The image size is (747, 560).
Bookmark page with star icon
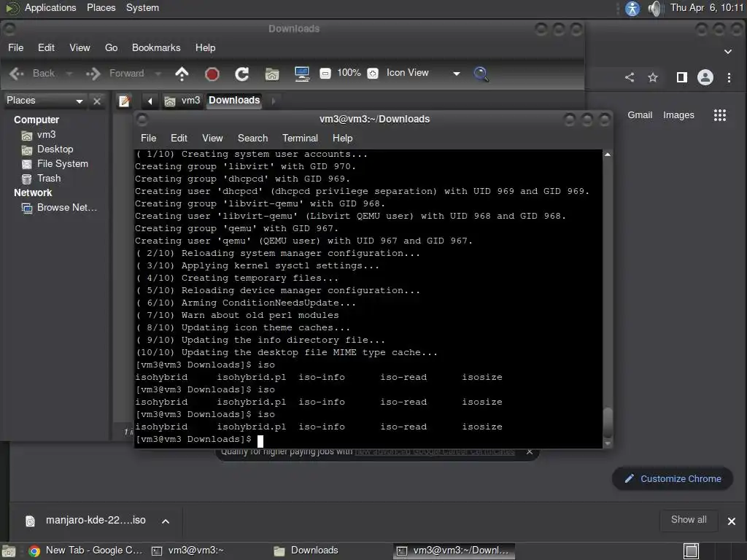coord(653,77)
